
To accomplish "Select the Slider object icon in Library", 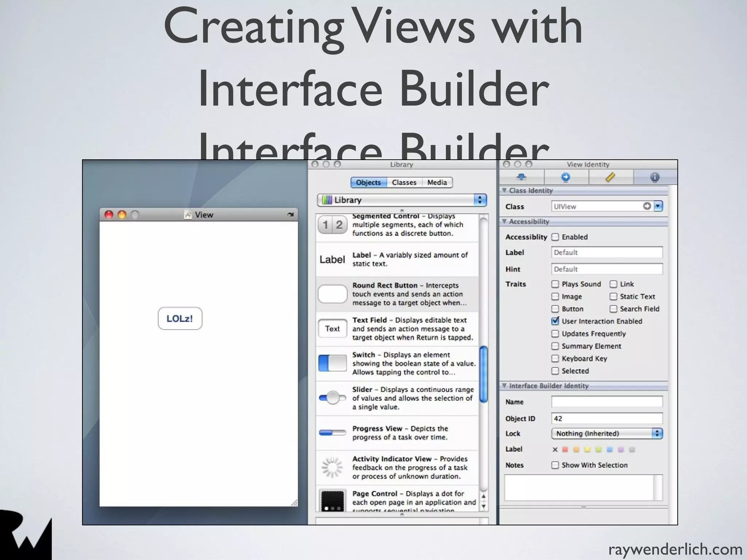I will (x=332, y=398).
